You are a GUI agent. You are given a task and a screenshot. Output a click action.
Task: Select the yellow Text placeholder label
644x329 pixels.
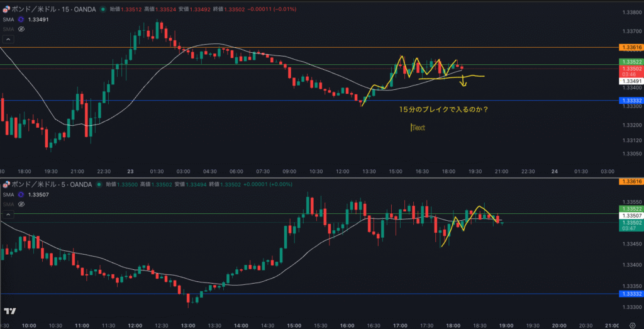pyautogui.click(x=418, y=128)
